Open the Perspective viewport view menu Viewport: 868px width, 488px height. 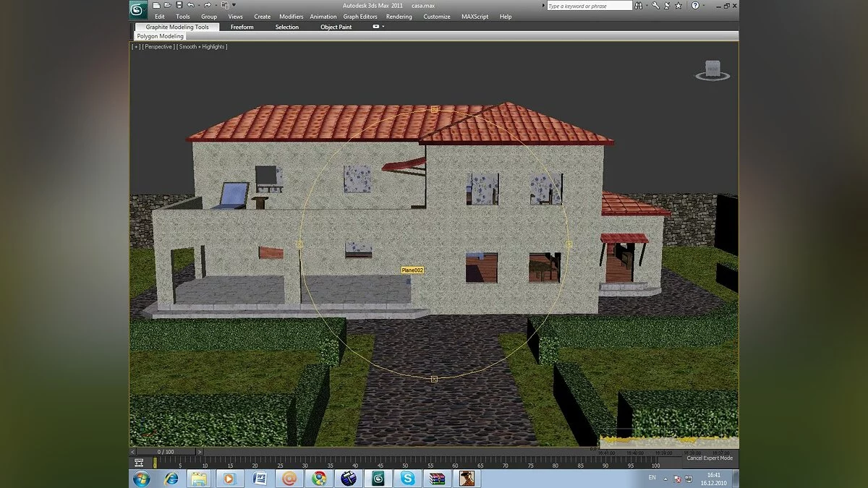click(x=158, y=47)
